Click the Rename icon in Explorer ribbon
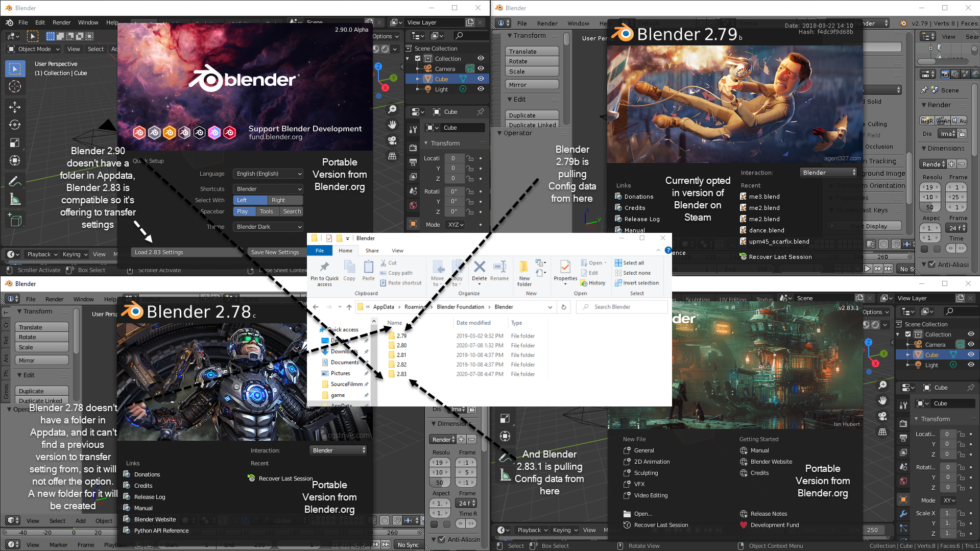Image resolution: width=980 pixels, height=551 pixels. pyautogui.click(x=499, y=271)
